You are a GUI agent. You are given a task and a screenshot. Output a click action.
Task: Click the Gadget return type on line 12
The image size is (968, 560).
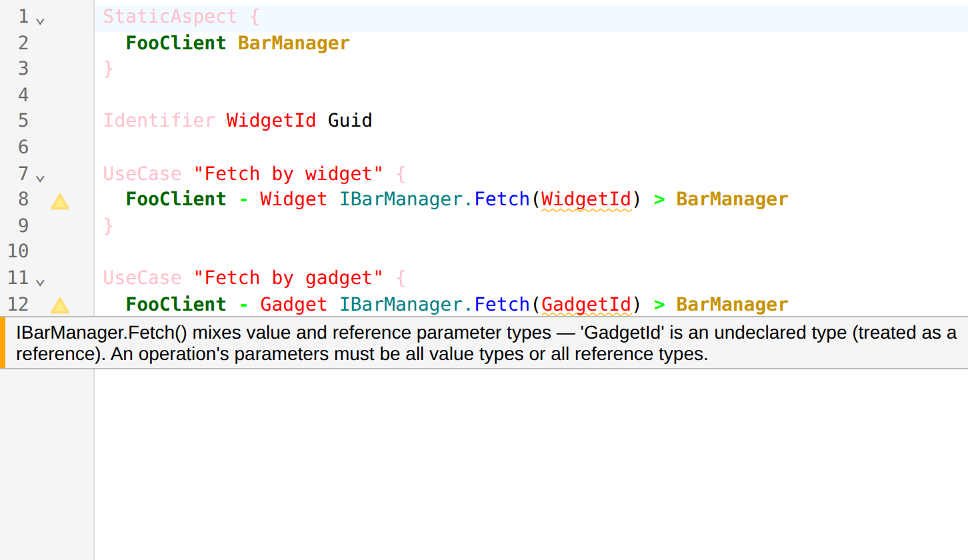pos(293,305)
